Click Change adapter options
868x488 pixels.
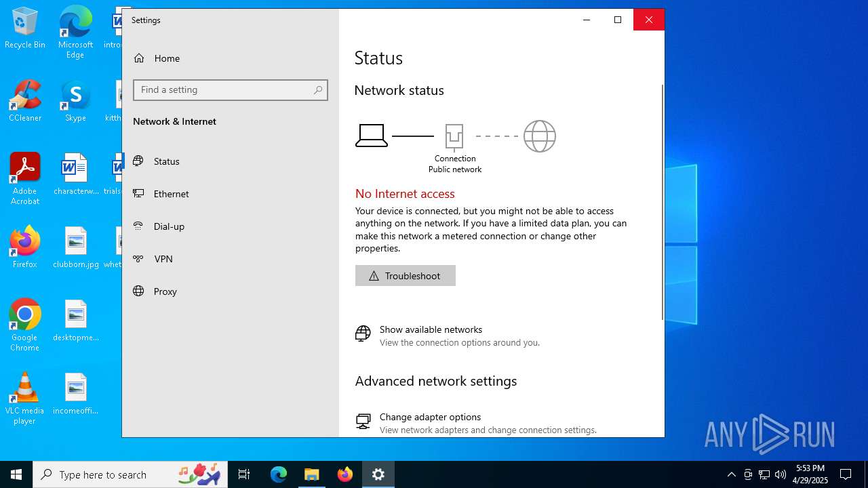[x=430, y=417]
